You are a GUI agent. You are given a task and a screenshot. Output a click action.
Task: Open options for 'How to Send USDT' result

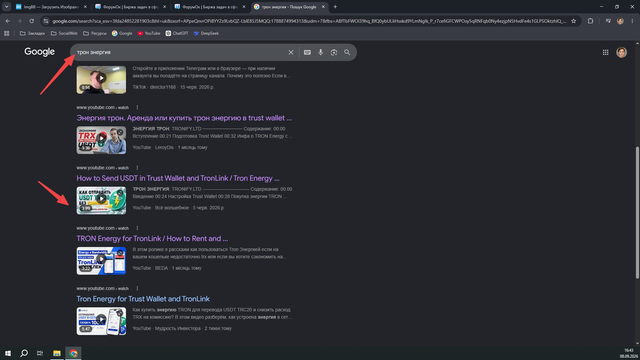point(137,168)
